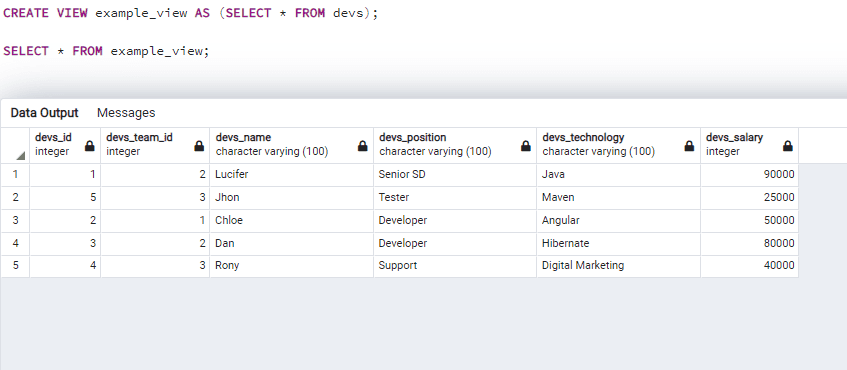The image size is (847, 370).
Task: Place cursor in SELECT * FROM example_view line
Action: tap(106, 51)
